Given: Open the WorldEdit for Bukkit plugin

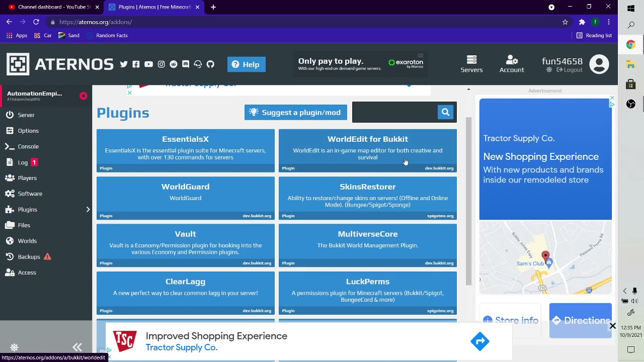Looking at the screenshot, I should [x=368, y=150].
